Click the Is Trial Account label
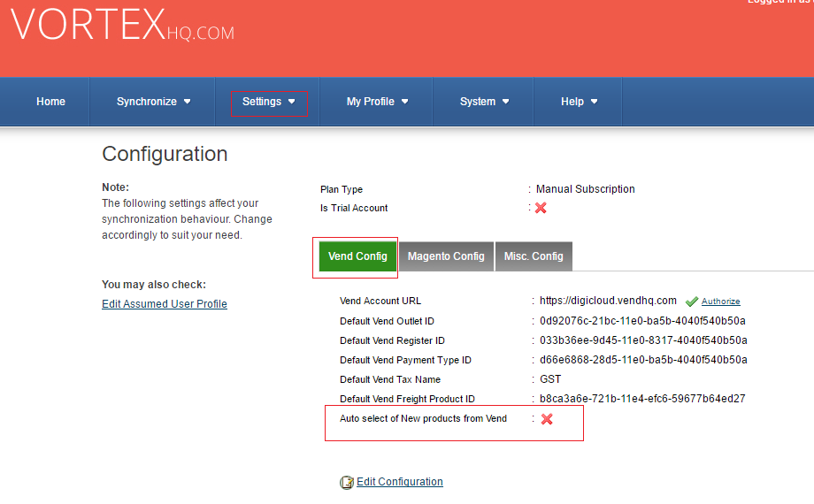The height and width of the screenshot is (504, 814). pyautogui.click(x=354, y=208)
